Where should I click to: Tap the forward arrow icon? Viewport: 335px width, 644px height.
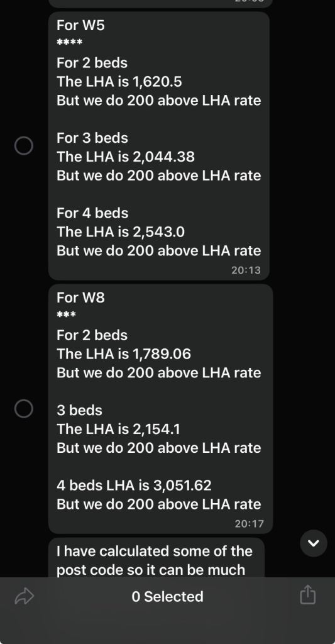25,596
